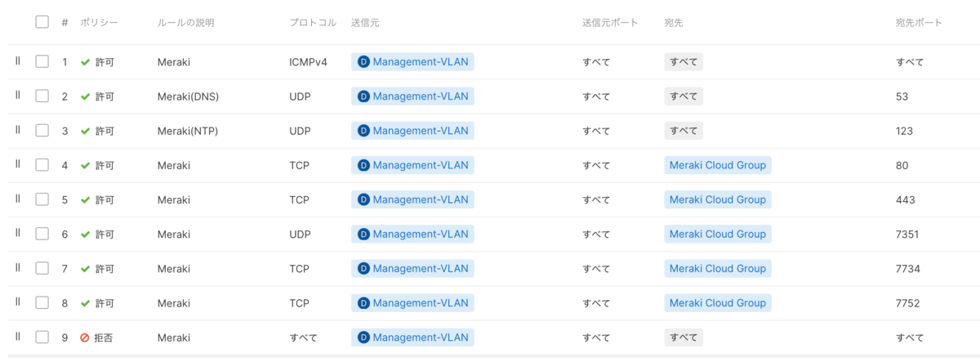Click the プロトコル column header

(x=313, y=23)
